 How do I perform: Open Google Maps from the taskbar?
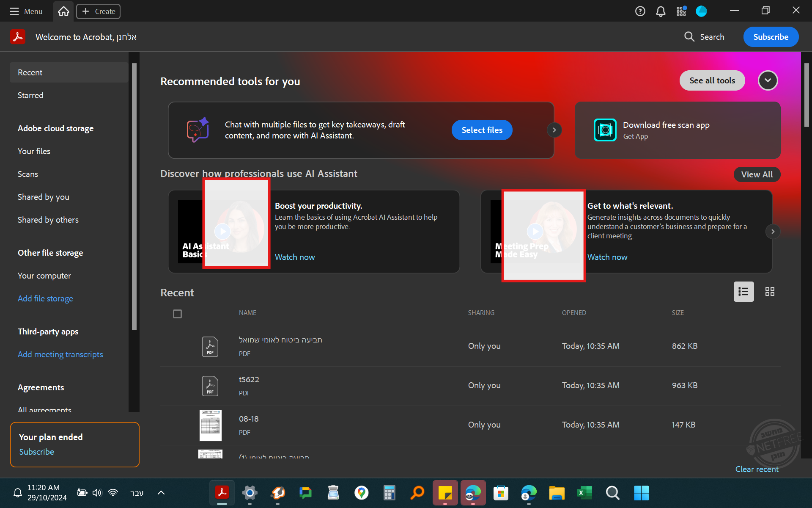tap(361, 493)
